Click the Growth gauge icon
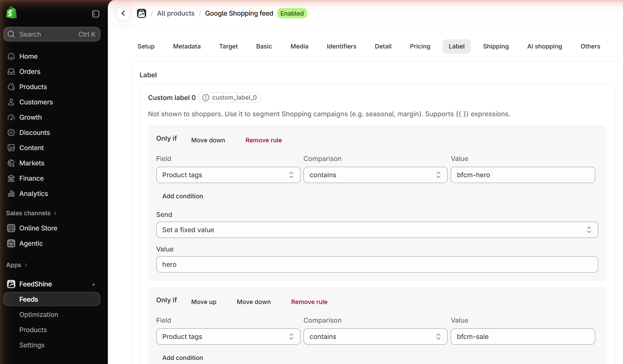The image size is (623, 364). point(11,117)
